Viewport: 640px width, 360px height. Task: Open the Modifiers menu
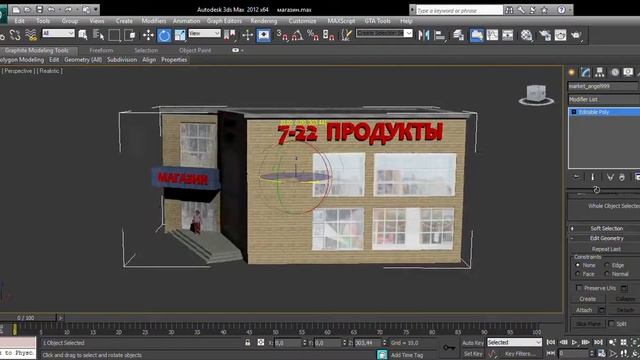point(154,21)
